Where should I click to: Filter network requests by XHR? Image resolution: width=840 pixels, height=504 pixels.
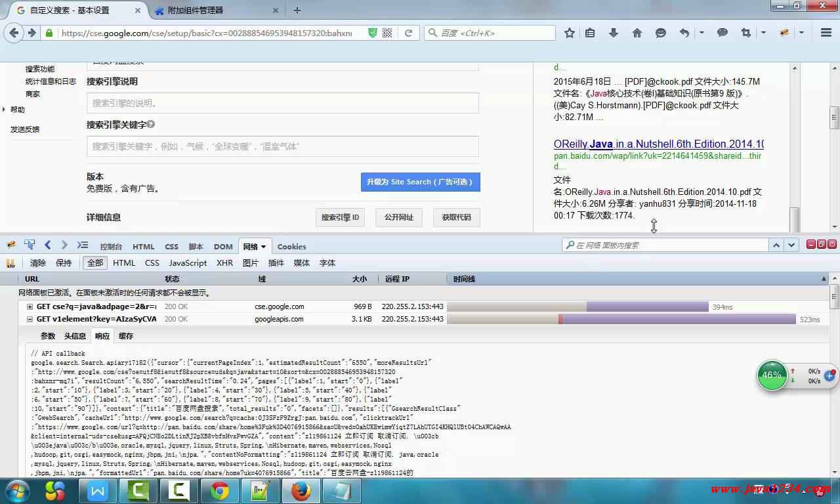(x=225, y=263)
